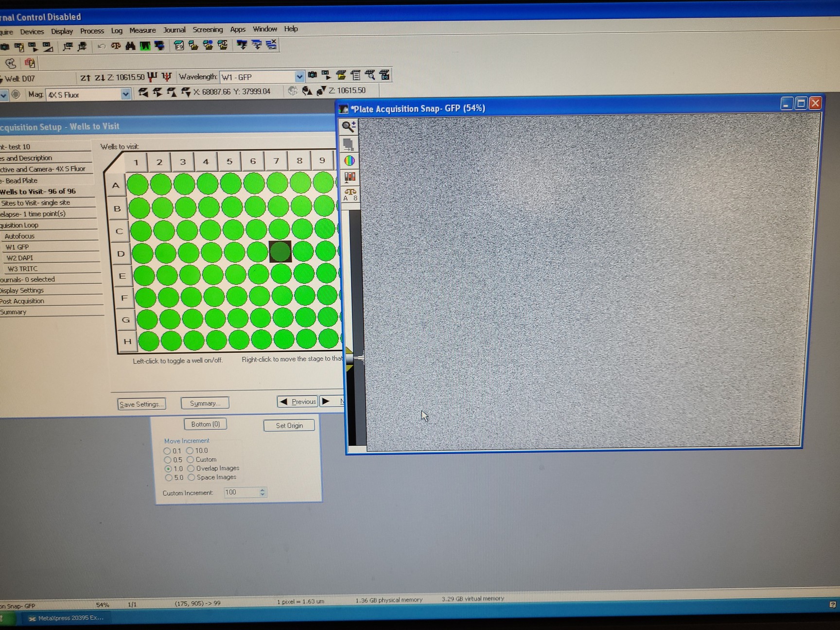840x630 pixels.
Task: Open the contrast adjustment icon in the Snap sidebar
Action: point(350,176)
